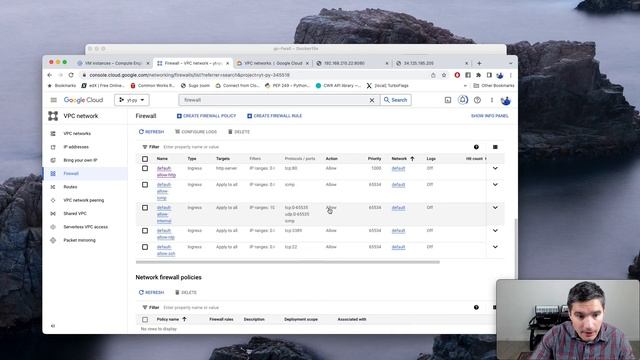Viewport: 640px width, 360px height.
Task: Collapse the left sidebar panel
Action: point(53,326)
